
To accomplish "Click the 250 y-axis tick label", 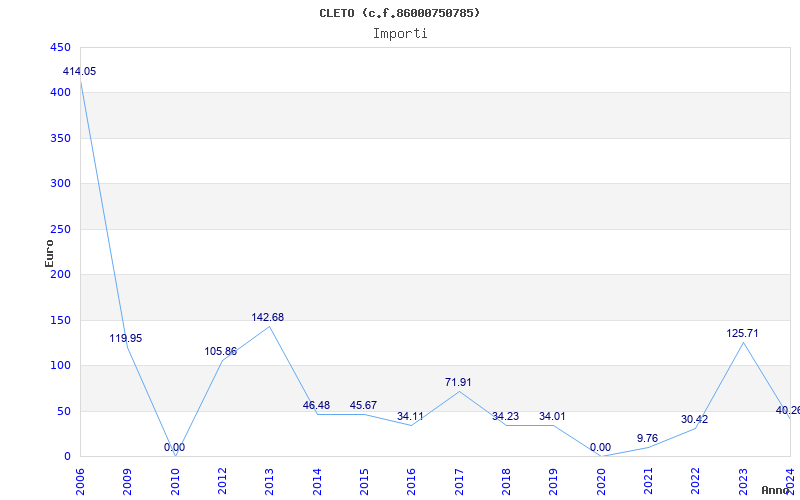I will (x=60, y=229).
